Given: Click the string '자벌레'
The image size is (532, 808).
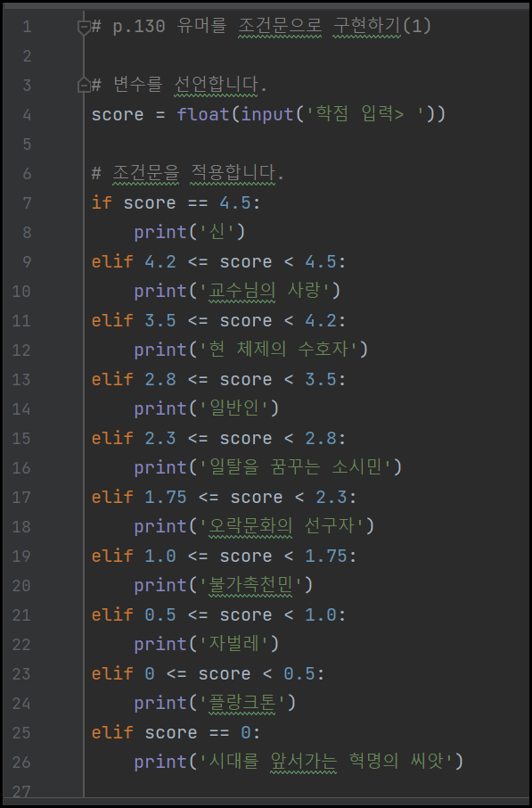Looking at the screenshot, I should [x=233, y=644].
